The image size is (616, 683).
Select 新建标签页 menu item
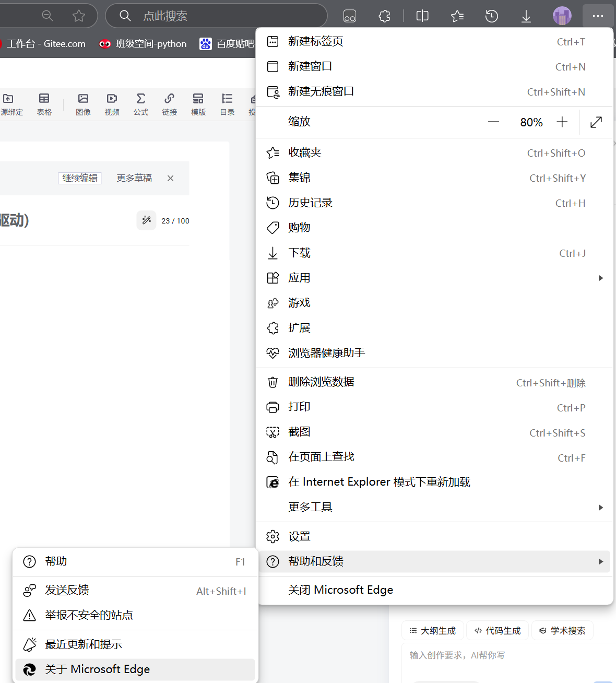coord(434,42)
